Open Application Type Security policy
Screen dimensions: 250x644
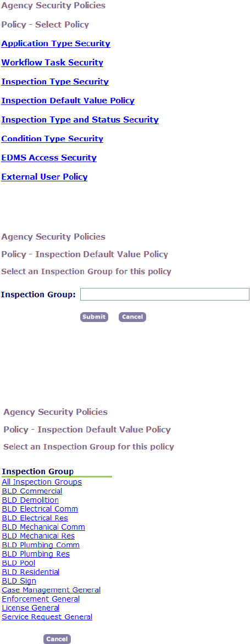[x=56, y=43]
